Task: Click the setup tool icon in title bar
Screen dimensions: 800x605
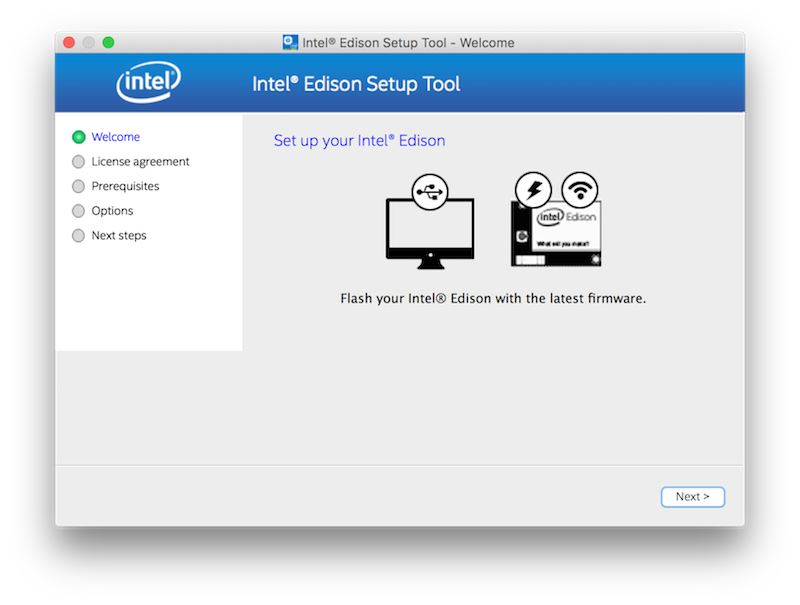Action: (290, 43)
